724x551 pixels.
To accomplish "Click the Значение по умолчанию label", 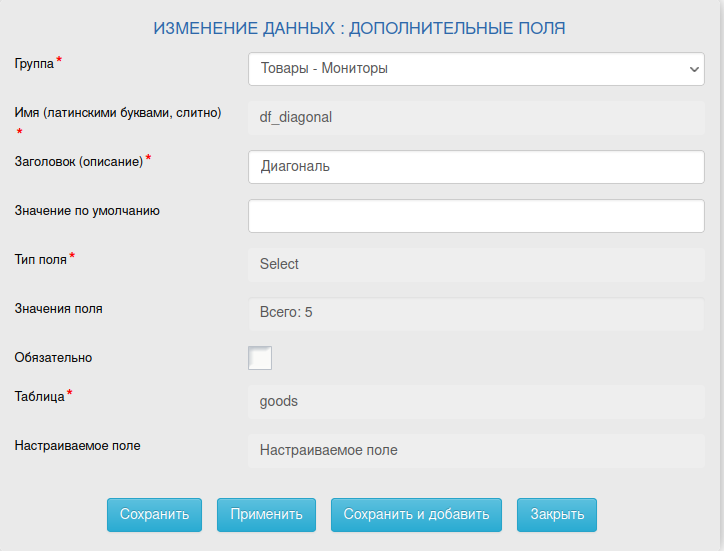I will pyautogui.click(x=87, y=210).
